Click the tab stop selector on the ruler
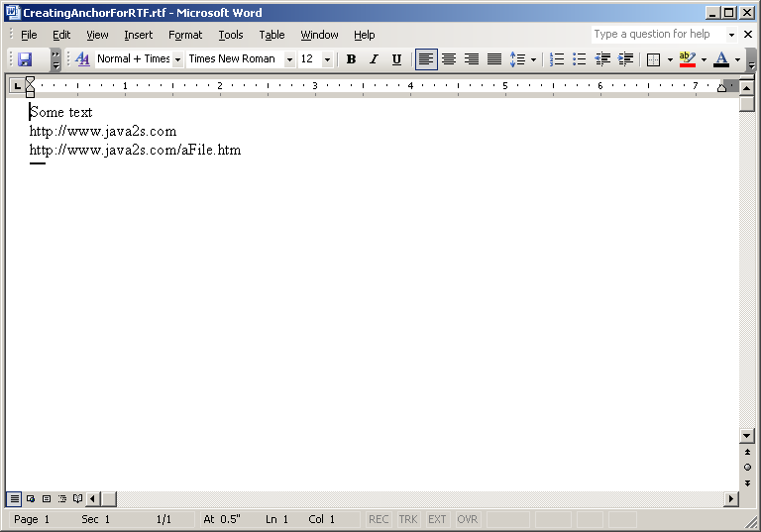This screenshot has height=532, width=761. (18, 86)
